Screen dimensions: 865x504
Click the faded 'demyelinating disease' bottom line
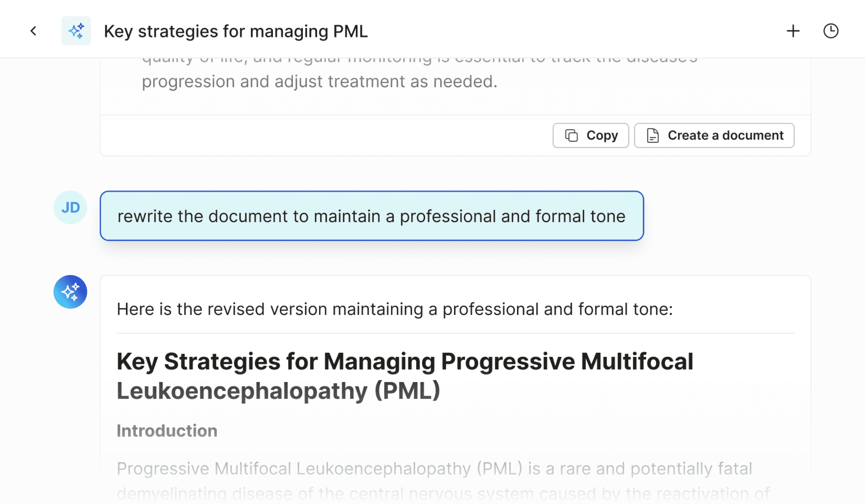443,494
